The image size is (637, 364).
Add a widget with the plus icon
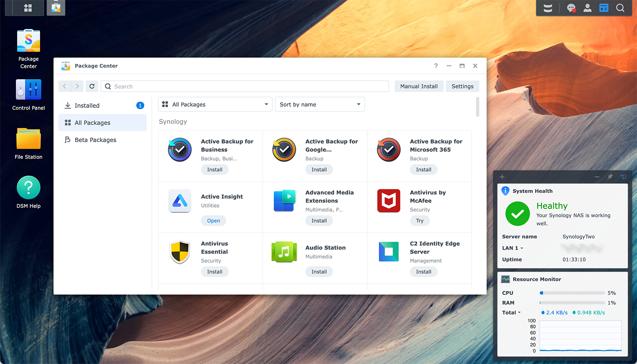tap(502, 177)
